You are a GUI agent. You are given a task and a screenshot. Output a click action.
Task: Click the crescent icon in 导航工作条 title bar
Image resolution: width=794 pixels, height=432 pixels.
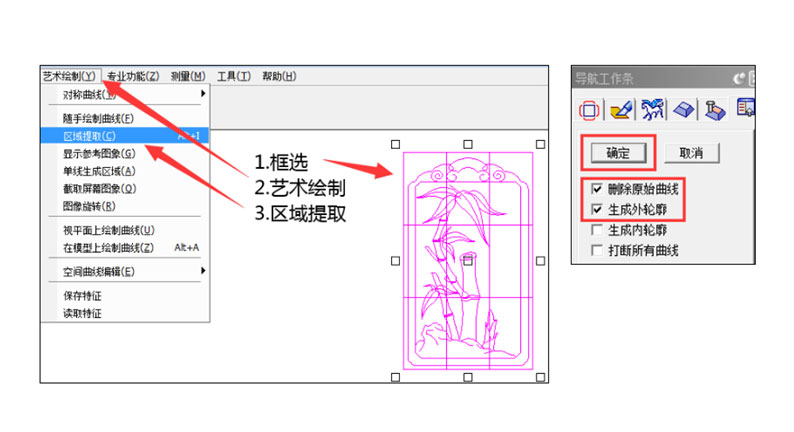(739, 78)
